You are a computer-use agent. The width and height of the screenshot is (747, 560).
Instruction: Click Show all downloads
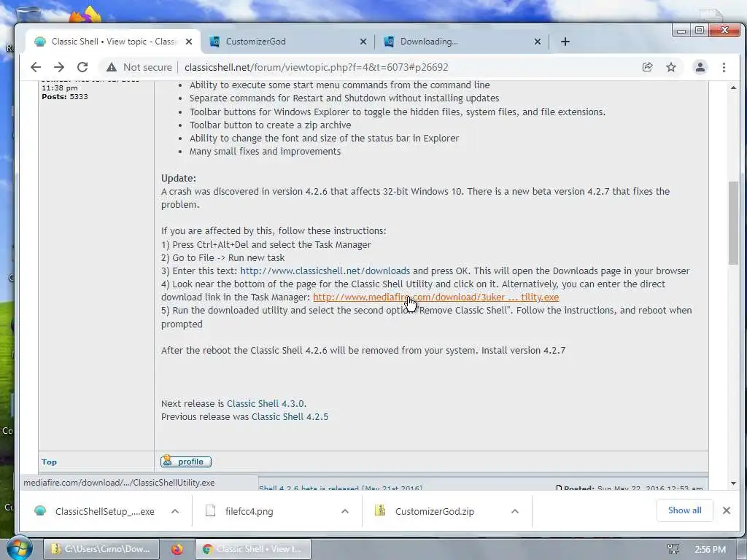[684, 510]
